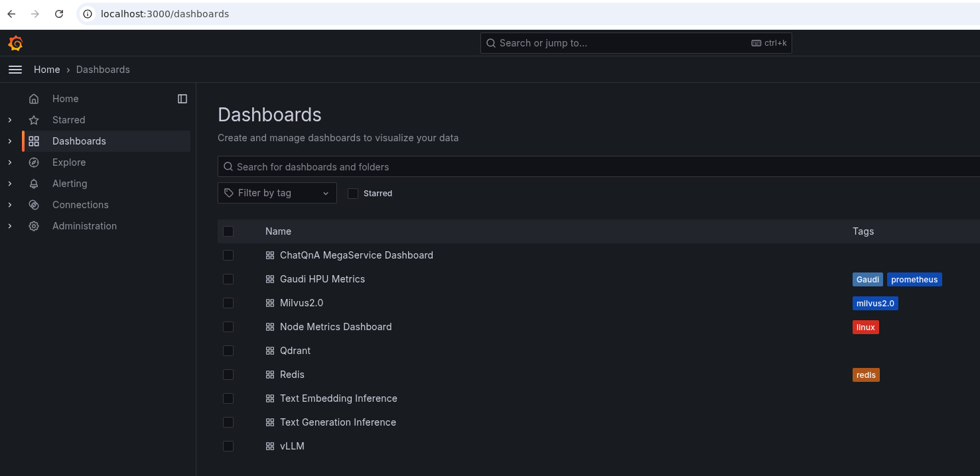This screenshot has height=476, width=980.
Task: Focus the Search for dashboards and folders box
Action: [598, 166]
